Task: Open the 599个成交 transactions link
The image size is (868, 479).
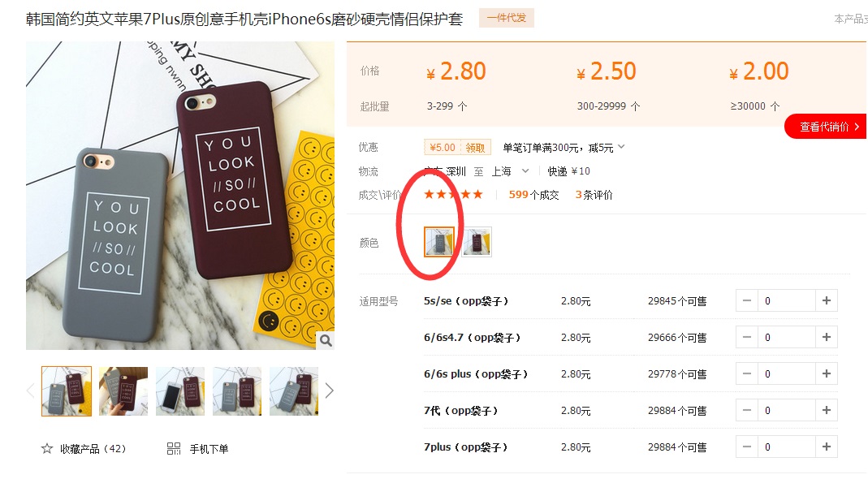Action: [533, 195]
